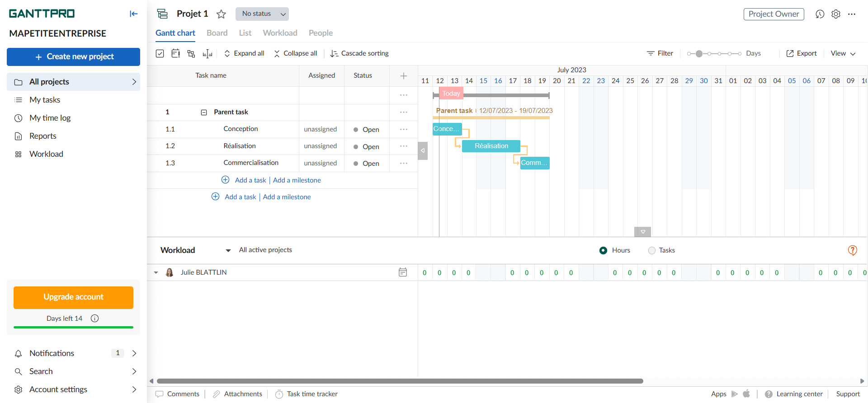Image resolution: width=868 pixels, height=403 pixels.
Task: Open the workload help question mark
Action: pyautogui.click(x=852, y=250)
